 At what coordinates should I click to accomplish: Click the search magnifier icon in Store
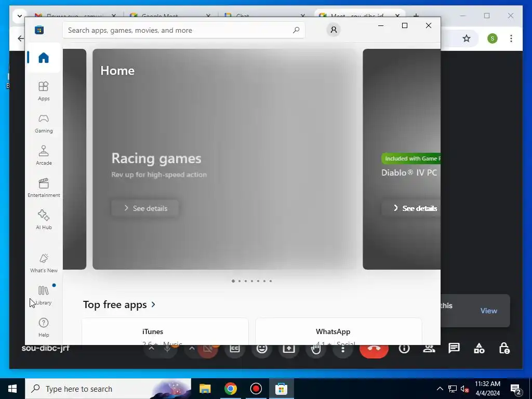296,30
